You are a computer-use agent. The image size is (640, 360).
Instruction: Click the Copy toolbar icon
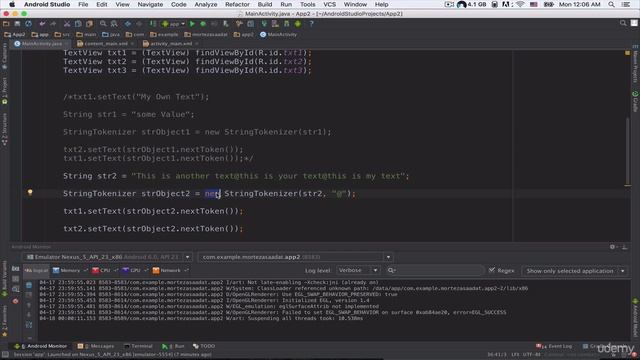coord(78,24)
